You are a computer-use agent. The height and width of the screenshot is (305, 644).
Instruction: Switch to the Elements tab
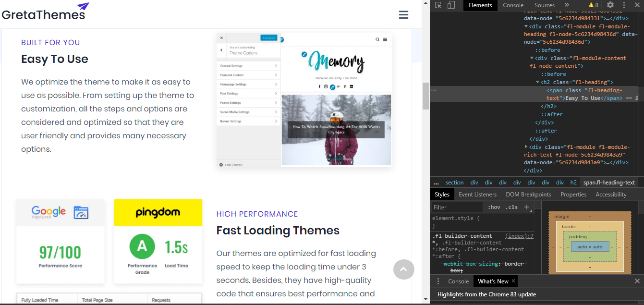(x=480, y=5)
